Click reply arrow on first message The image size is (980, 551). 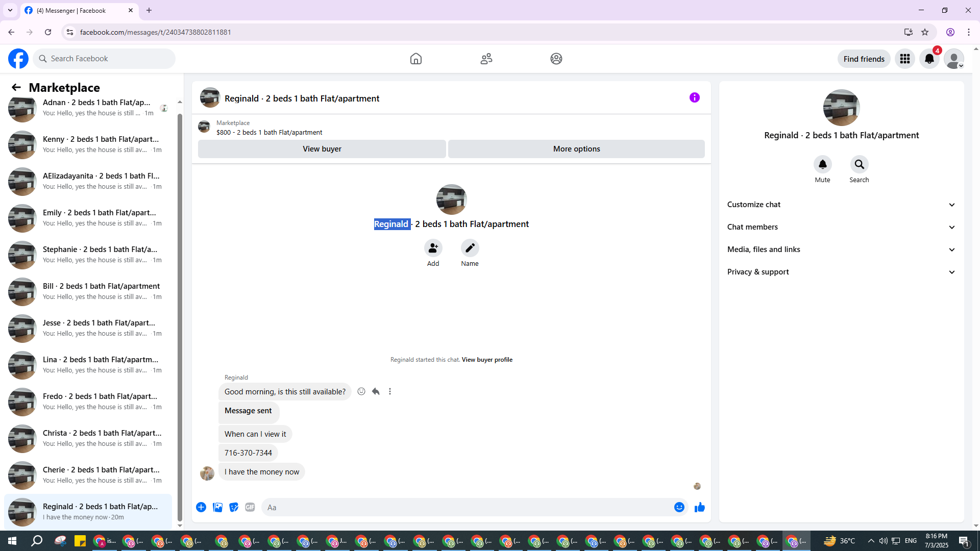tap(376, 391)
